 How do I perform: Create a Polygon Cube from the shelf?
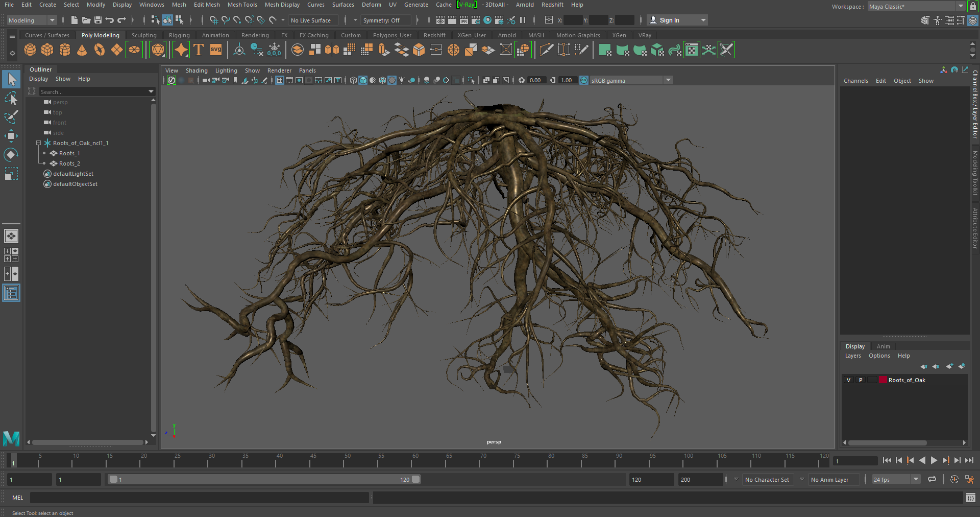(47, 50)
